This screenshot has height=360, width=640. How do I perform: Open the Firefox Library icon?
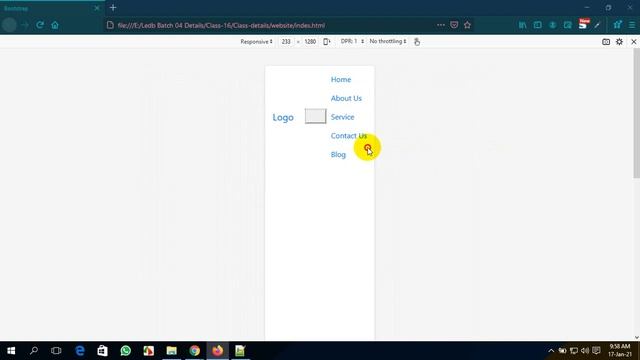(x=522, y=25)
